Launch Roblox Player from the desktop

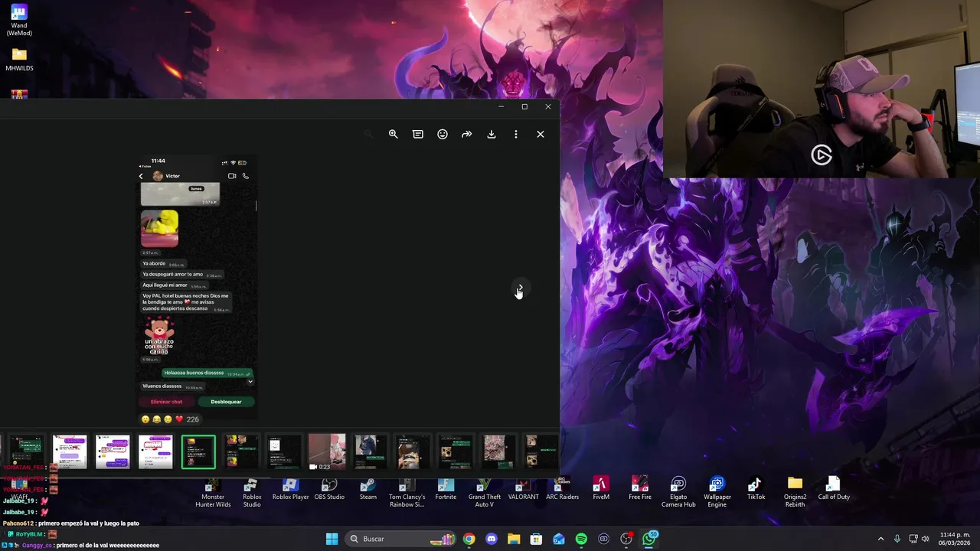point(290,490)
